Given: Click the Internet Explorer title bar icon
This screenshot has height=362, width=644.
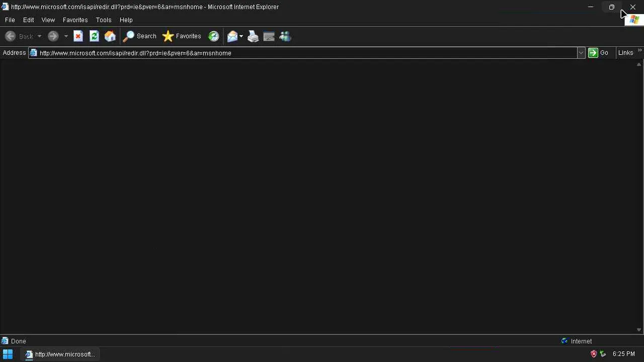Looking at the screenshot, I should (x=5, y=7).
